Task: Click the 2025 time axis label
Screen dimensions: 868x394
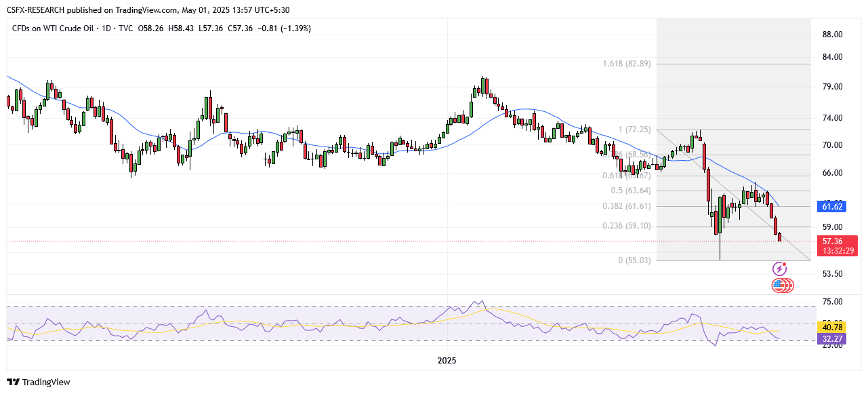Action: click(447, 361)
